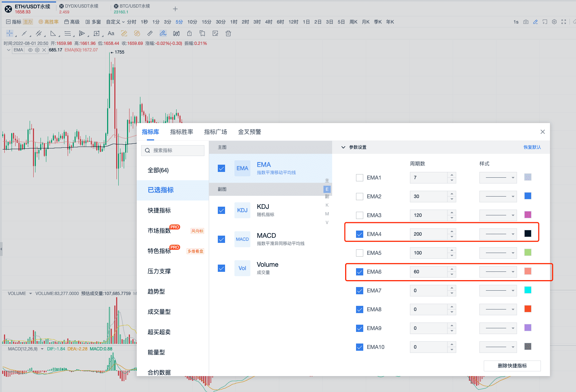Image resolution: width=576 pixels, height=392 pixels.
Task: Enable the EMA1 checkbox
Action: (360, 178)
